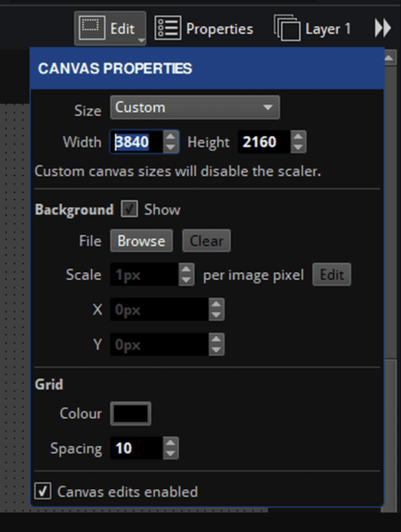The image size is (401, 532).
Task: Expand toolbar overflow double-arrow
Action: [383, 28]
